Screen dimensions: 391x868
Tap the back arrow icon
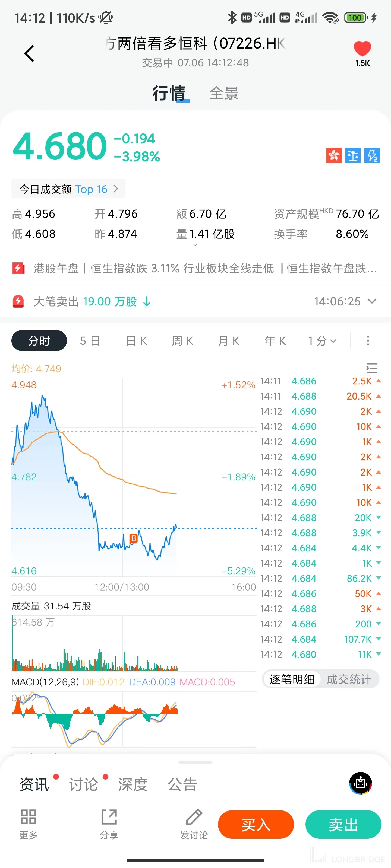coord(29,54)
